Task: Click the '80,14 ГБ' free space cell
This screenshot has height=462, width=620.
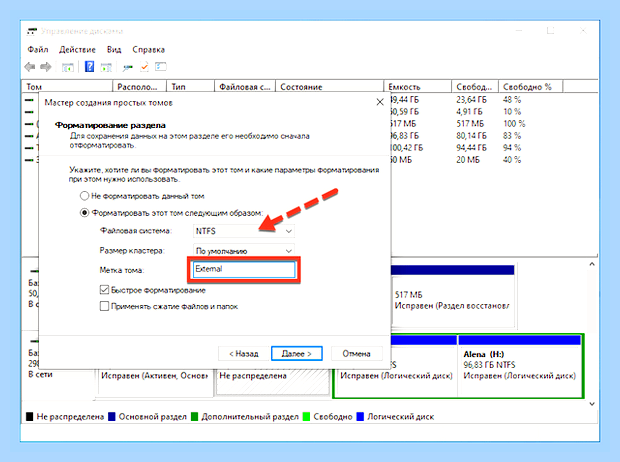Action: (471, 136)
